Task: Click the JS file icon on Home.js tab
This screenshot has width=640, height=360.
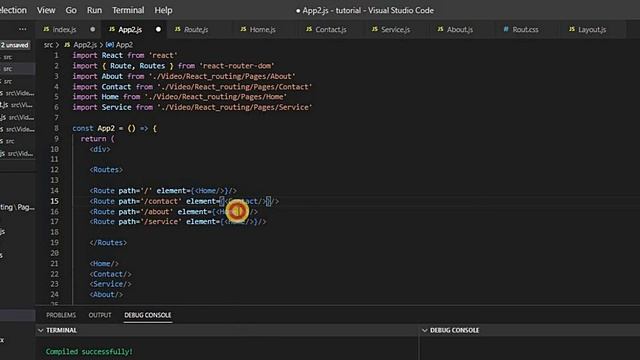Action: 243,29
